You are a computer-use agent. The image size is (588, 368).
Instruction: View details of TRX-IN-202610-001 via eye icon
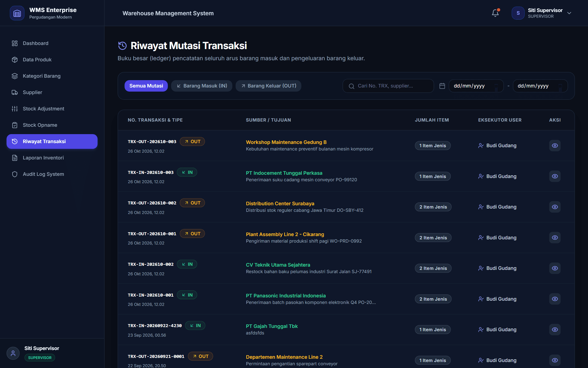(555, 299)
